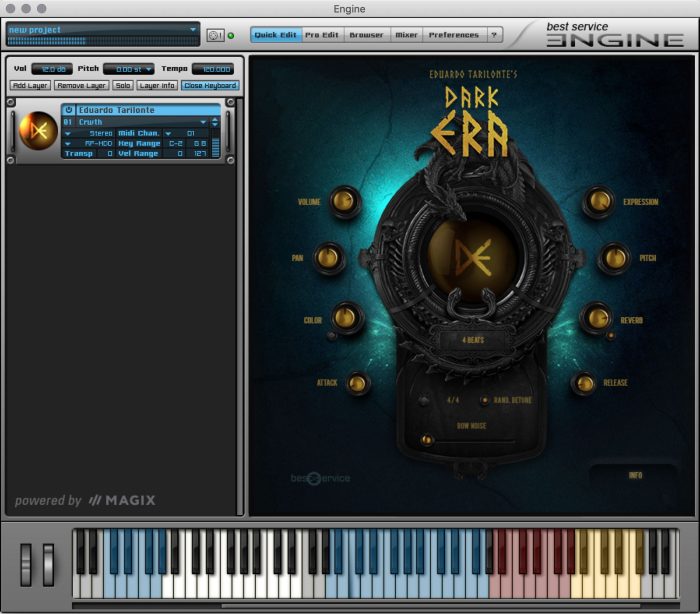This screenshot has height=614, width=700.
Task: Toggle the dark button left of 4/4
Action: click(423, 400)
